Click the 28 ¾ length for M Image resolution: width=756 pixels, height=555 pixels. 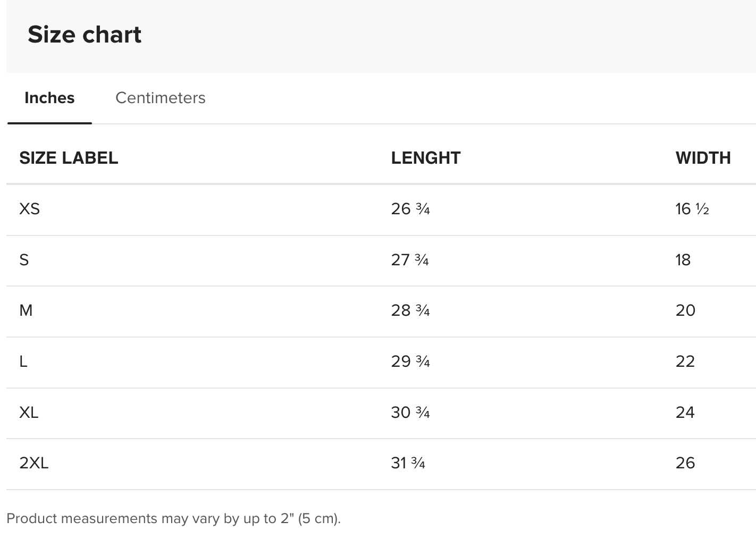pos(410,310)
